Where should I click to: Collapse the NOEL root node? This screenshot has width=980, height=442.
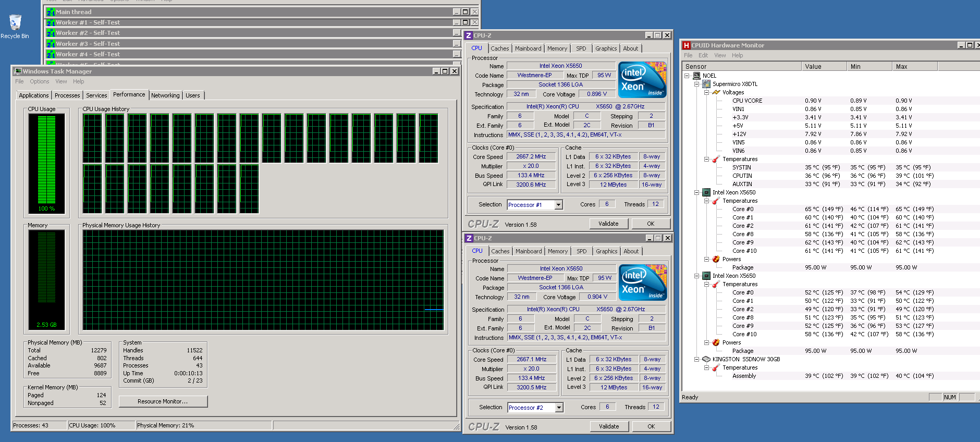[x=687, y=76]
